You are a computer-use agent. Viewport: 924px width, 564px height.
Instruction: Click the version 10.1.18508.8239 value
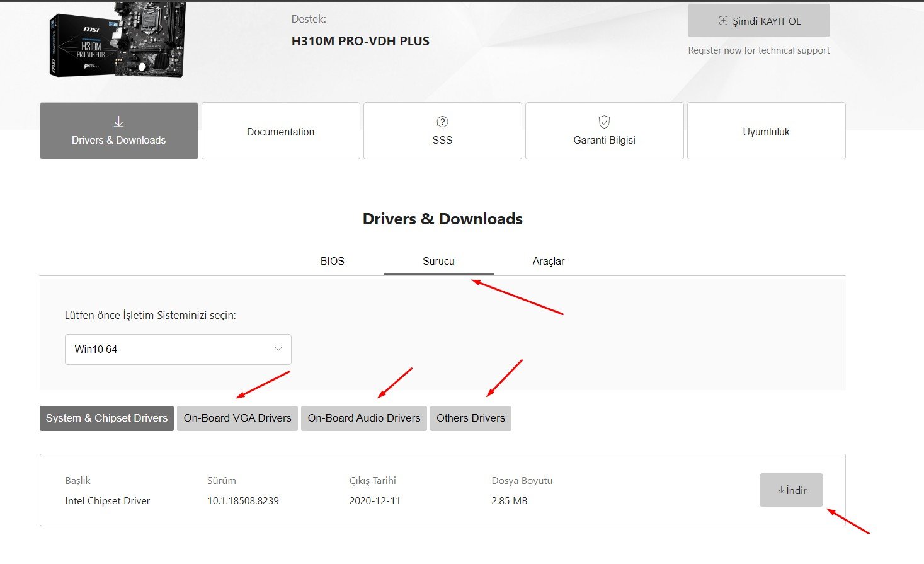pyautogui.click(x=243, y=501)
